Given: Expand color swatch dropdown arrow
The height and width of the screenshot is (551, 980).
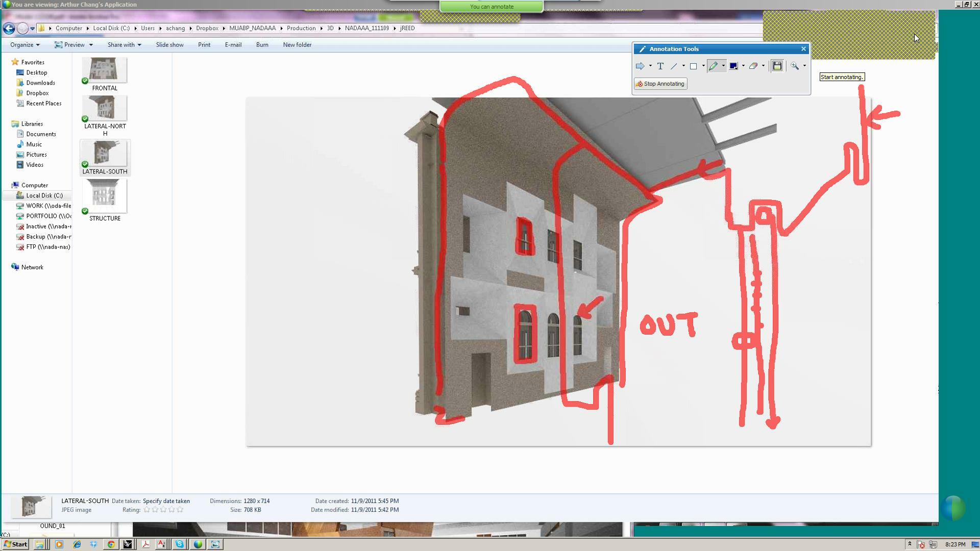Looking at the screenshot, I should pyautogui.click(x=743, y=66).
